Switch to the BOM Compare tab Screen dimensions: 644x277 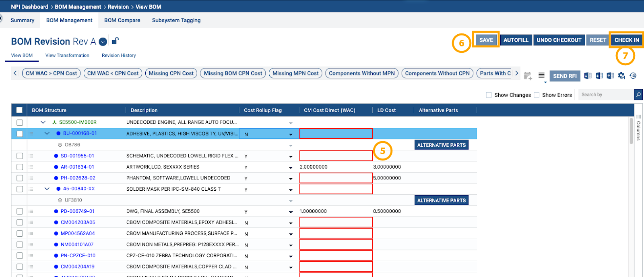122,20
